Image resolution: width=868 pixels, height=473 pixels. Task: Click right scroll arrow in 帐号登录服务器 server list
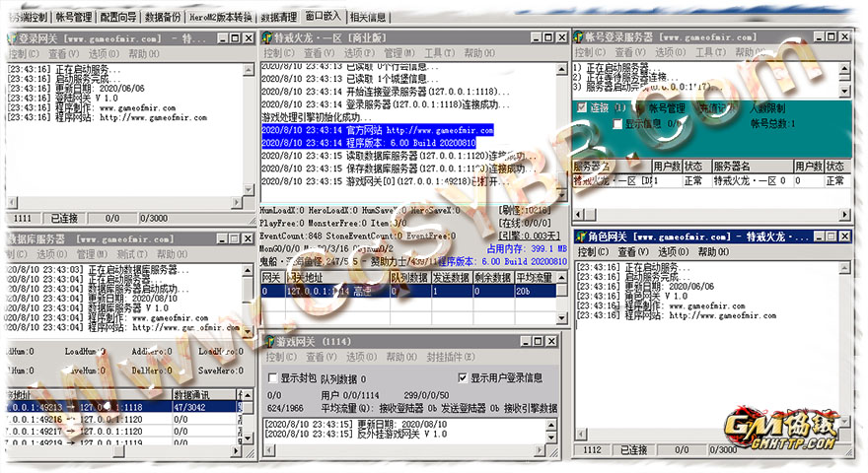(845, 214)
